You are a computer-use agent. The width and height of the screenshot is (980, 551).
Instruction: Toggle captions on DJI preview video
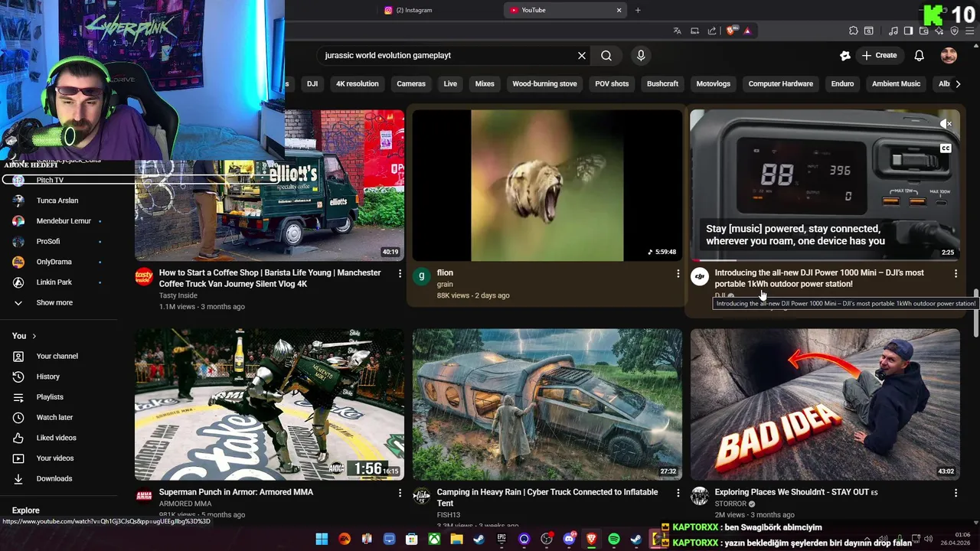tap(946, 148)
